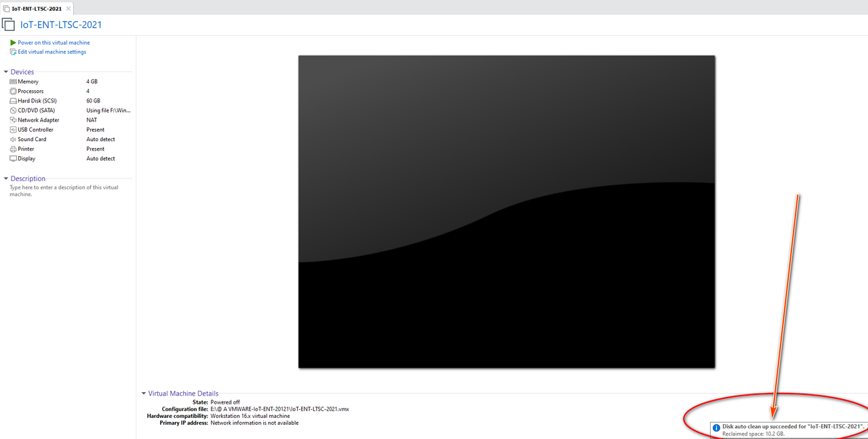Select the Printer label
This screenshot has height=439, width=868.
point(26,149)
